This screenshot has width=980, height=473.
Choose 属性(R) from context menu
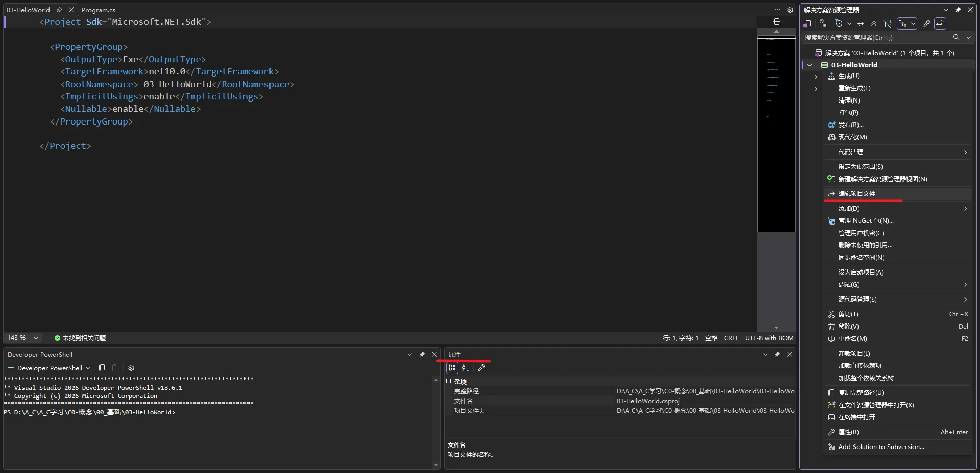[x=897, y=432]
